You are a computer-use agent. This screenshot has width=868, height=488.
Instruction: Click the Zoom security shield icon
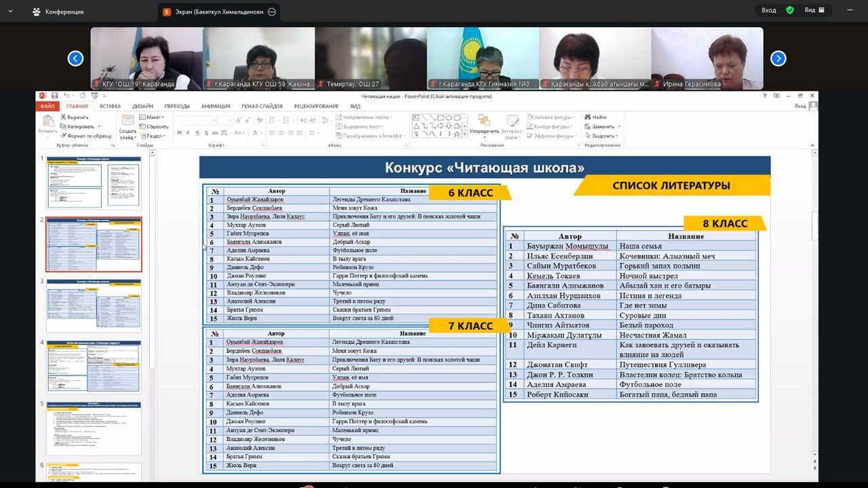789,10
